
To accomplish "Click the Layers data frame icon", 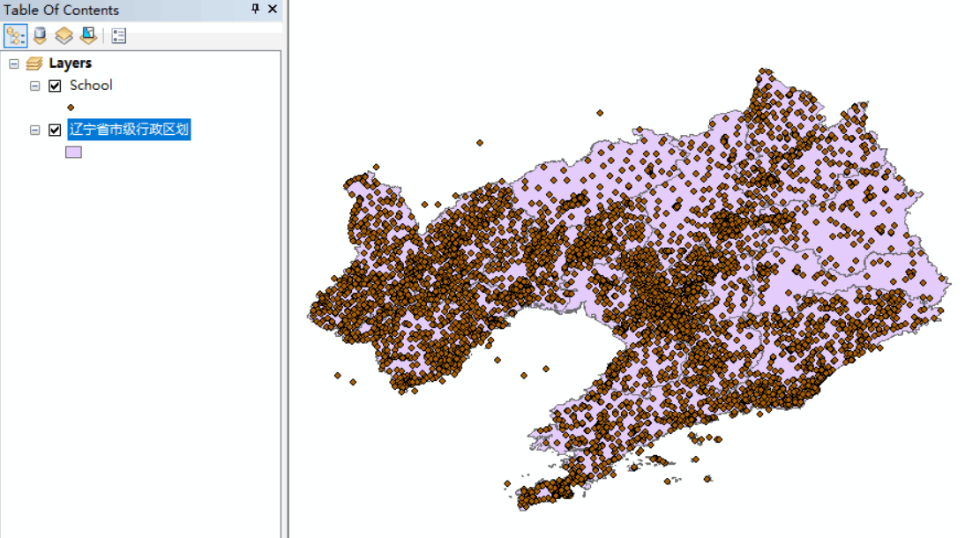I will click(x=34, y=64).
